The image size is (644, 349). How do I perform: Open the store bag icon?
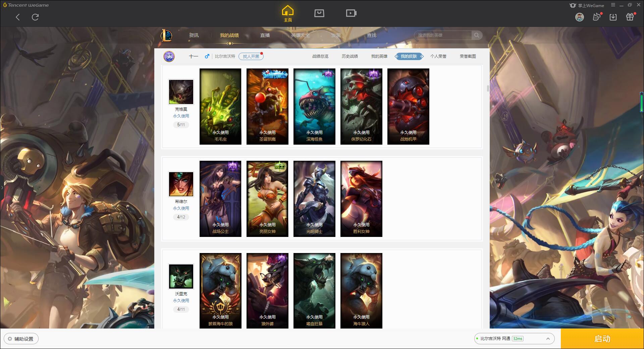pyautogui.click(x=319, y=13)
